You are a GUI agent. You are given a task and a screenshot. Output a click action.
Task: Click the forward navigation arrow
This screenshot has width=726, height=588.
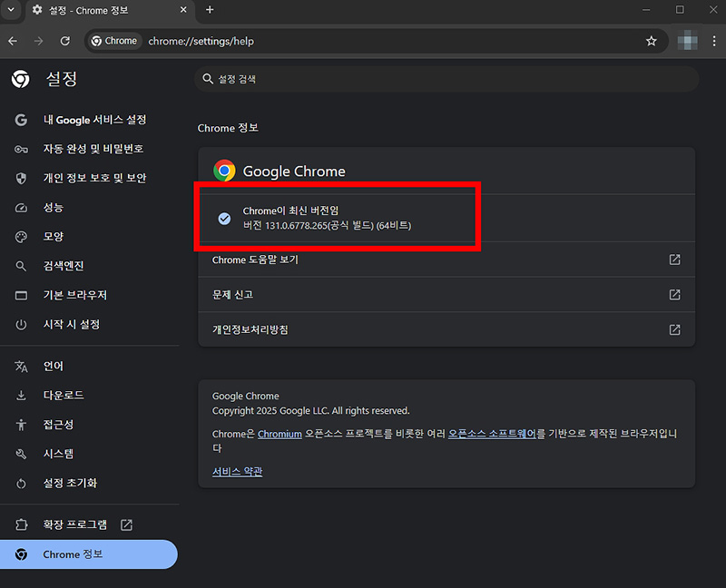click(39, 41)
